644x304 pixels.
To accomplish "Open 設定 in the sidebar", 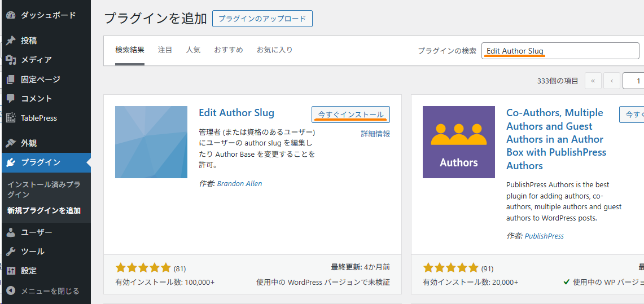I will (x=29, y=271).
